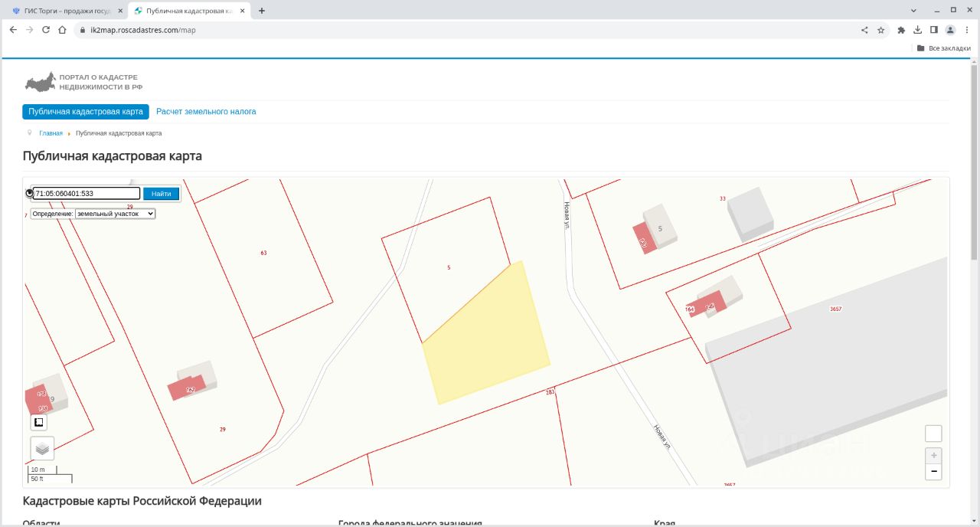The width and height of the screenshot is (980, 527).
Task: Open a new browser tab
Action: click(262, 11)
